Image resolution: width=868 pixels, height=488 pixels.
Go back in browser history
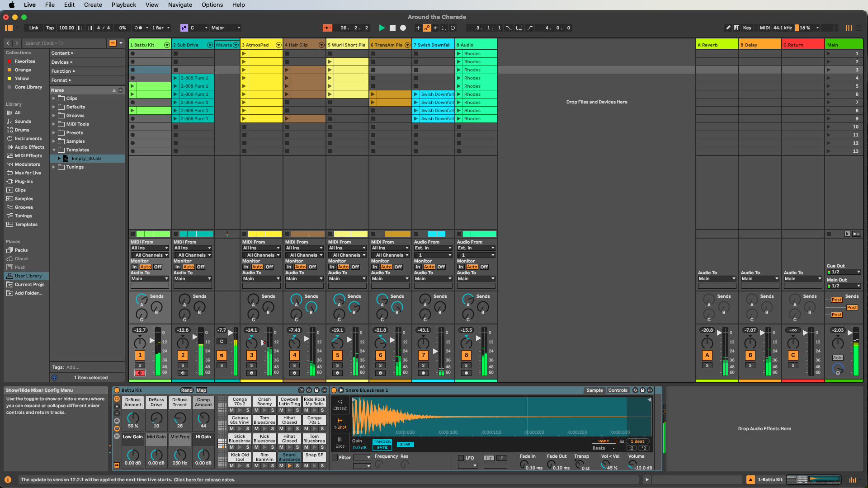(8, 43)
